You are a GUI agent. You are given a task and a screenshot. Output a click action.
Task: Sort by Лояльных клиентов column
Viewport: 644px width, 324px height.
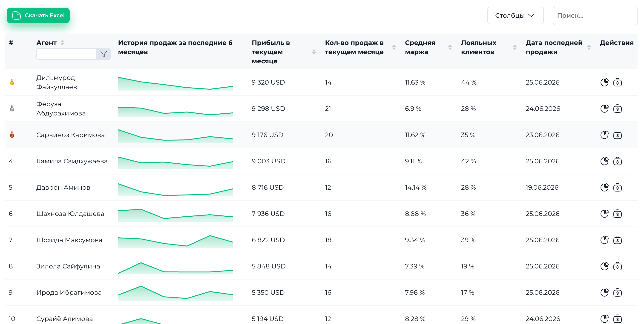click(x=515, y=47)
